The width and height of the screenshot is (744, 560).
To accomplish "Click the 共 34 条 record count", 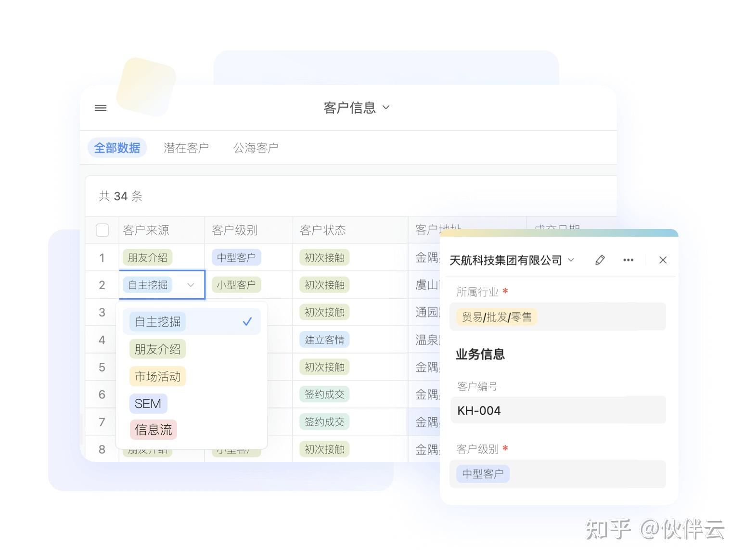I will pos(121,196).
